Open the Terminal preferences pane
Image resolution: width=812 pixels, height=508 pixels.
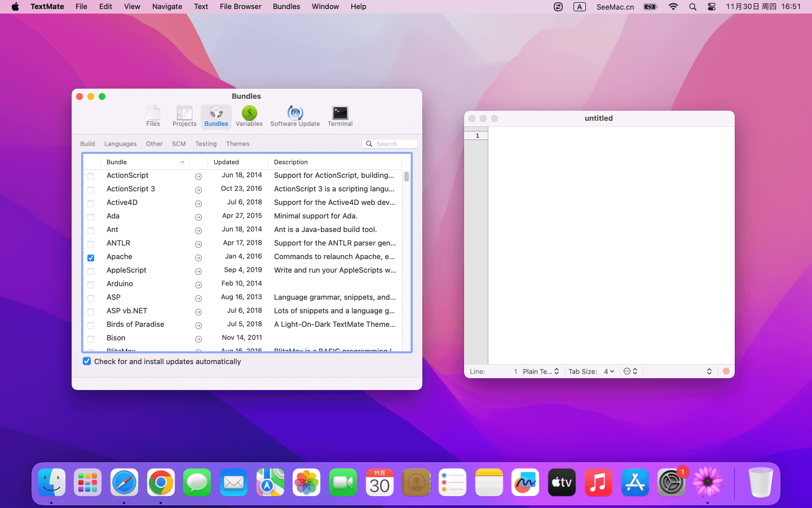[x=340, y=116]
